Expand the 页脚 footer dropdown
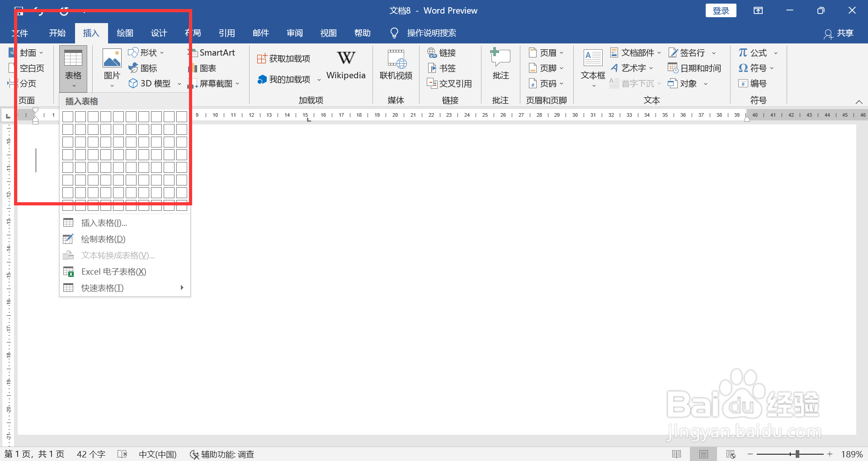Screen dimensions: 868x461 (x=562, y=68)
